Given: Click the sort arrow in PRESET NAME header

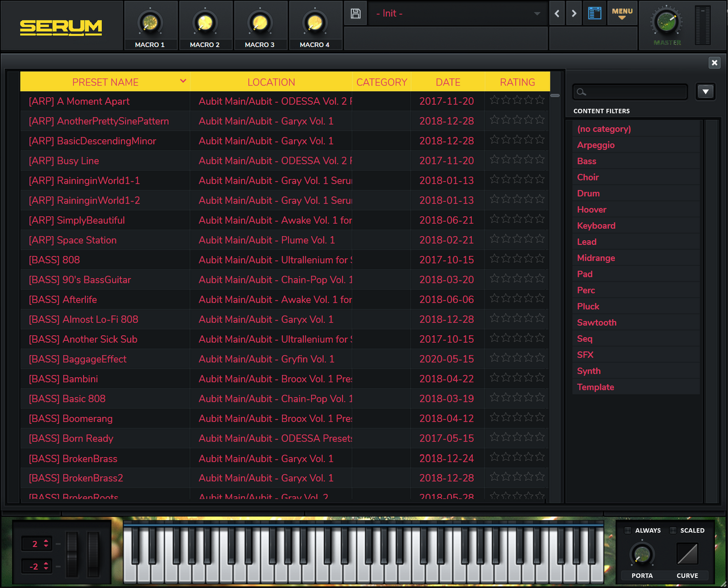Looking at the screenshot, I should 183,81.
